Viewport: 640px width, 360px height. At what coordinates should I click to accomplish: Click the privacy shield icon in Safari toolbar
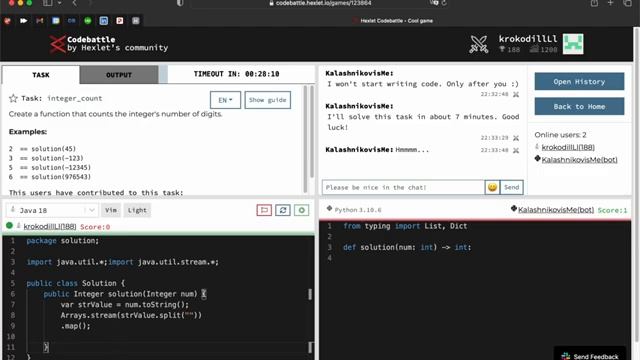pyautogui.click(x=180, y=3)
